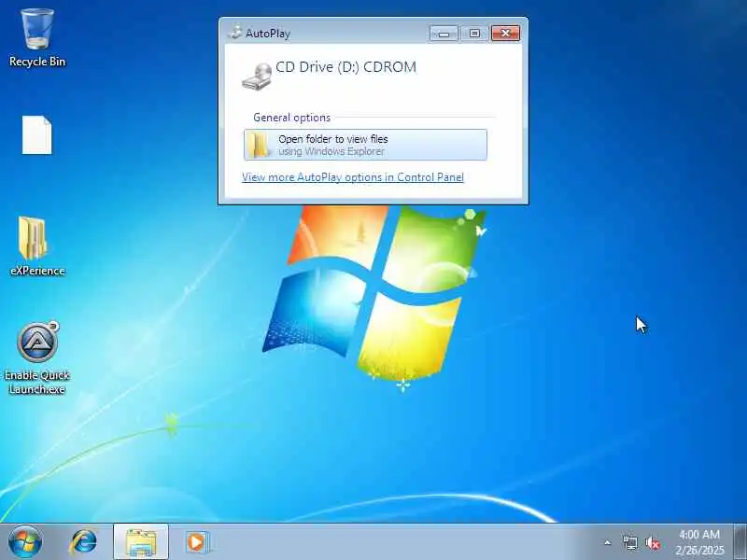Select the Enable Quick Launch.exe icon
Viewport: 747px width, 560px height.
coord(37,358)
